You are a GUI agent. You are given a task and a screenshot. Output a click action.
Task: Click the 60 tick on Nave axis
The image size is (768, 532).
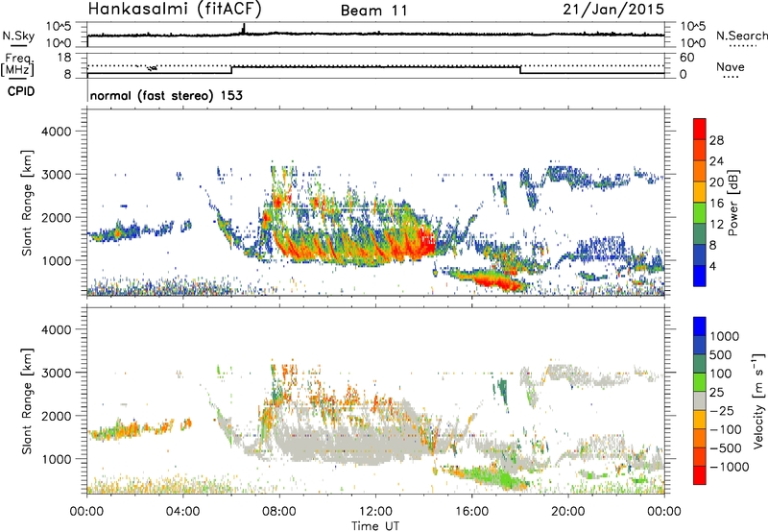(x=686, y=58)
